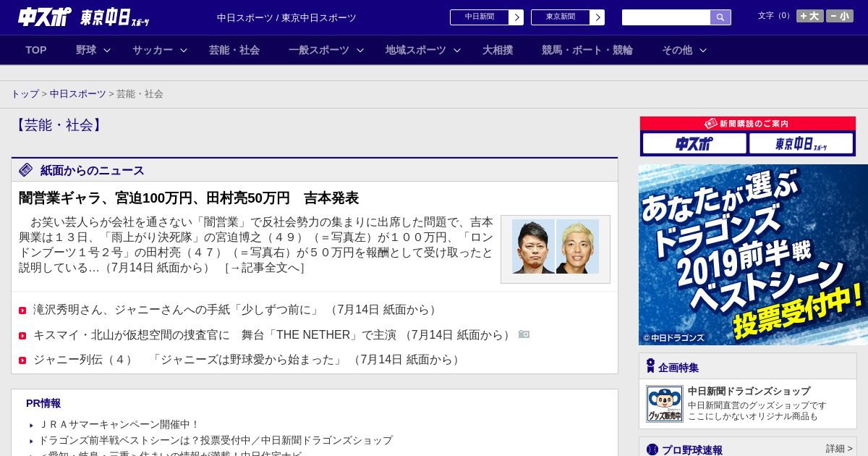Click the baseball icon by プロ野球速報

pyautogui.click(x=652, y=449)
